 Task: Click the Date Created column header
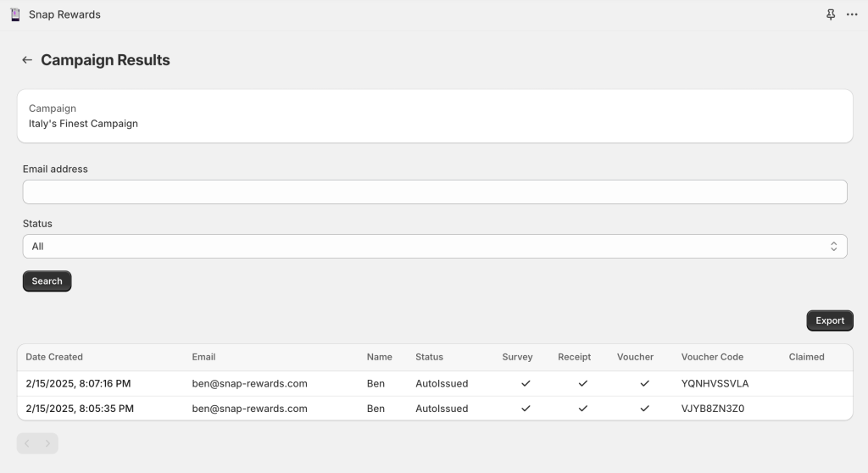[x=54, y=357]
